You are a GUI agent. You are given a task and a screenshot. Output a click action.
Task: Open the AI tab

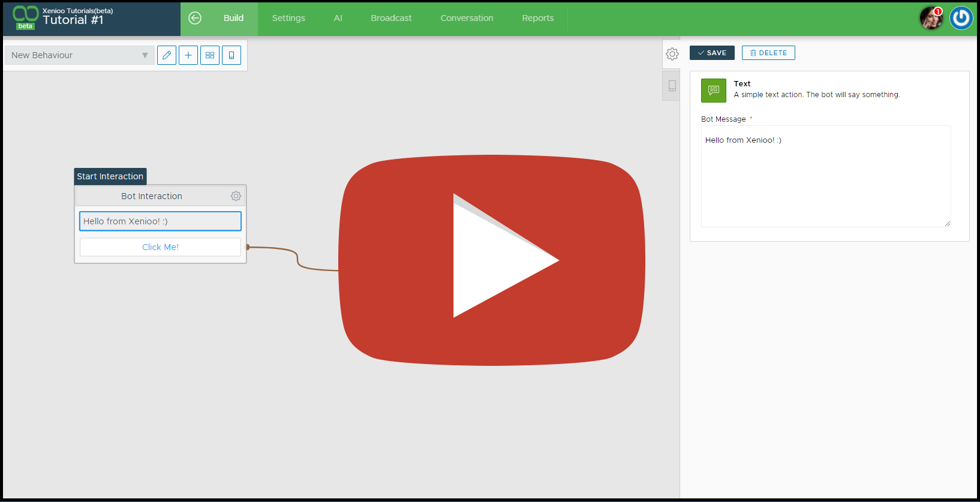[338, 18]
